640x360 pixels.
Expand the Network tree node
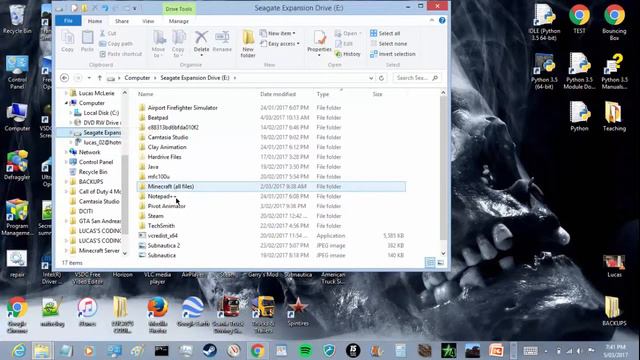(66, 152)
